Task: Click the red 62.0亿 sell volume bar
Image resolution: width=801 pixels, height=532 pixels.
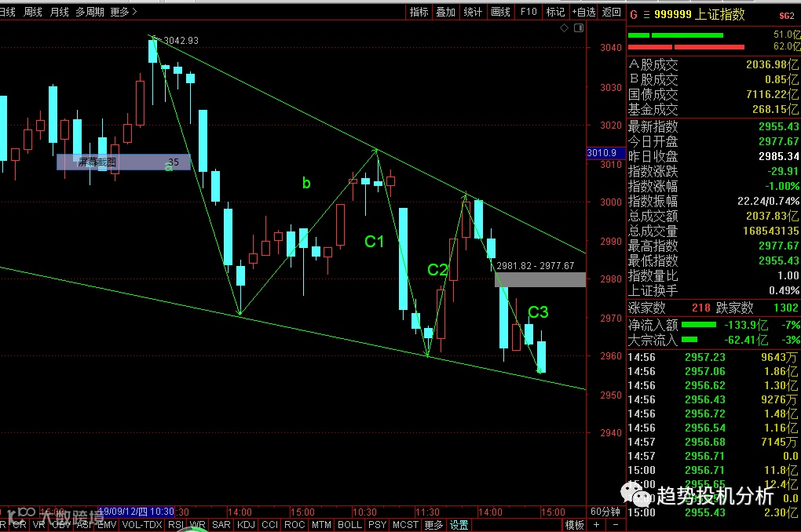Action: [686, 47]
